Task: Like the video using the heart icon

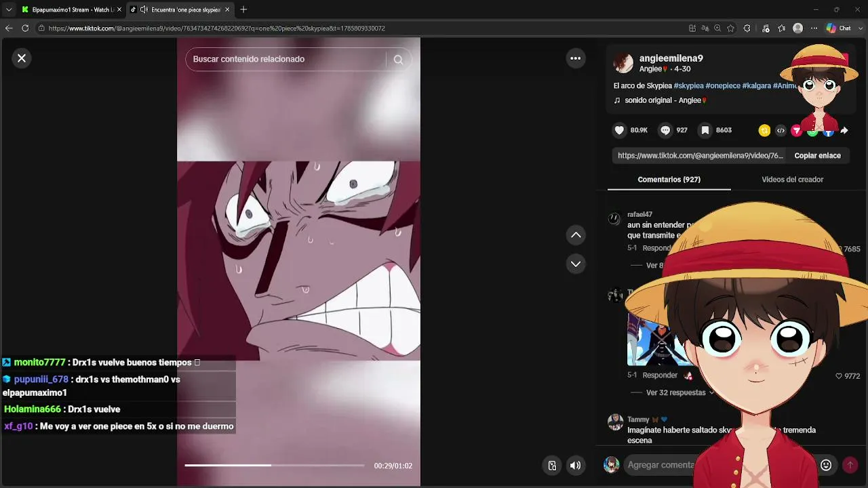Action: 619,130
